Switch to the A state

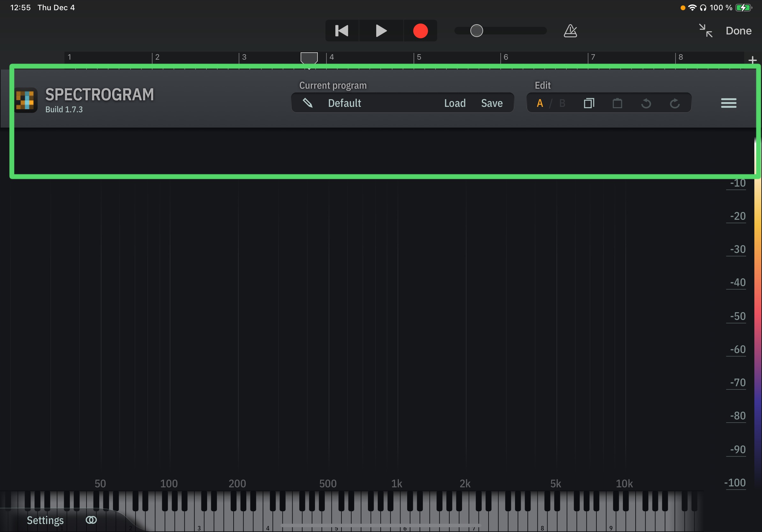[x=540, y=103]
